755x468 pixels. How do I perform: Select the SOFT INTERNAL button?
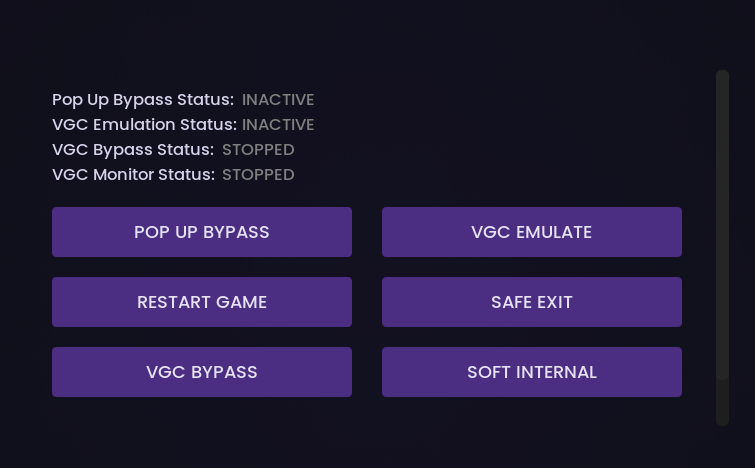(532, 372)
